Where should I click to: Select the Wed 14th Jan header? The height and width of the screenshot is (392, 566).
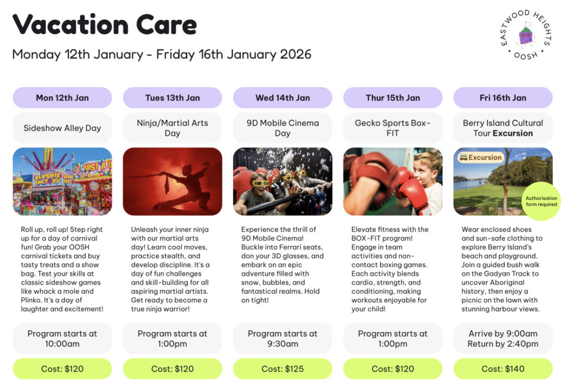tap(282, 98)
